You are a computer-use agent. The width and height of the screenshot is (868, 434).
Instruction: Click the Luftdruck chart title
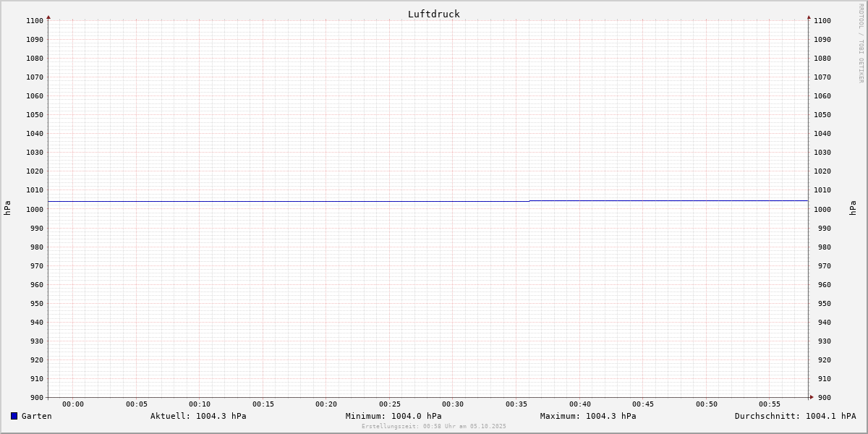pos(433,14)
